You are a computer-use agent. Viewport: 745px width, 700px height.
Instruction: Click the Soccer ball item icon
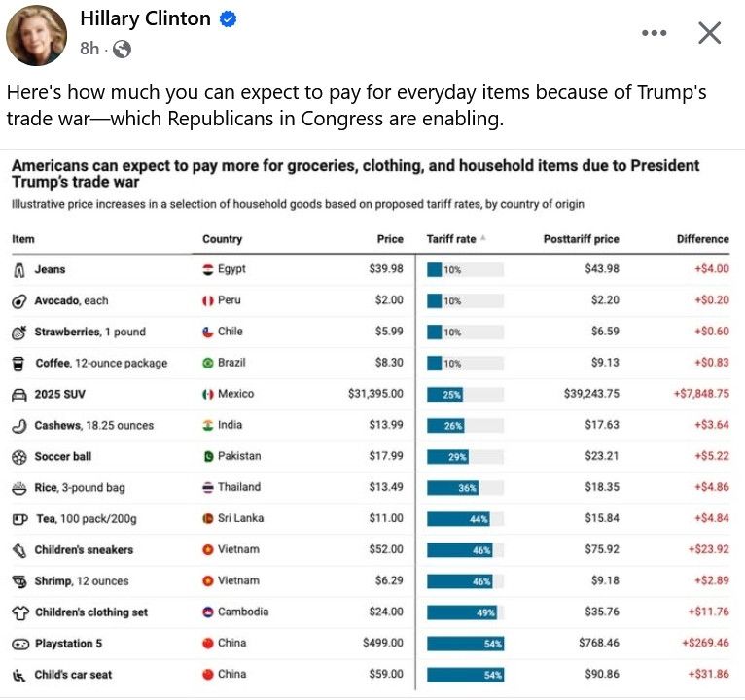(x=19, y=456)
